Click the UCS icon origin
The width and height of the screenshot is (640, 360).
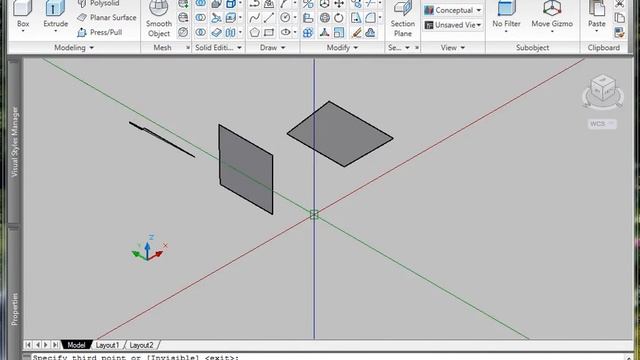[x=147, y=258]
